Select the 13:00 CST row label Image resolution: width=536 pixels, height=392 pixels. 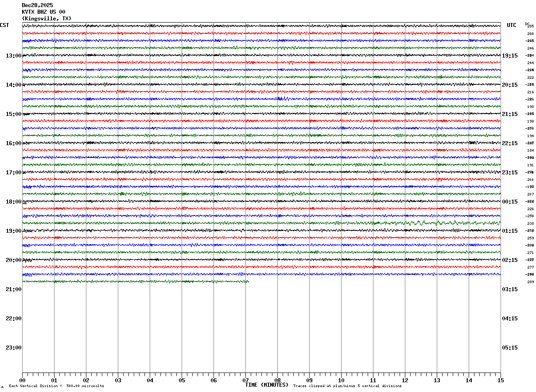pos(14,56)
